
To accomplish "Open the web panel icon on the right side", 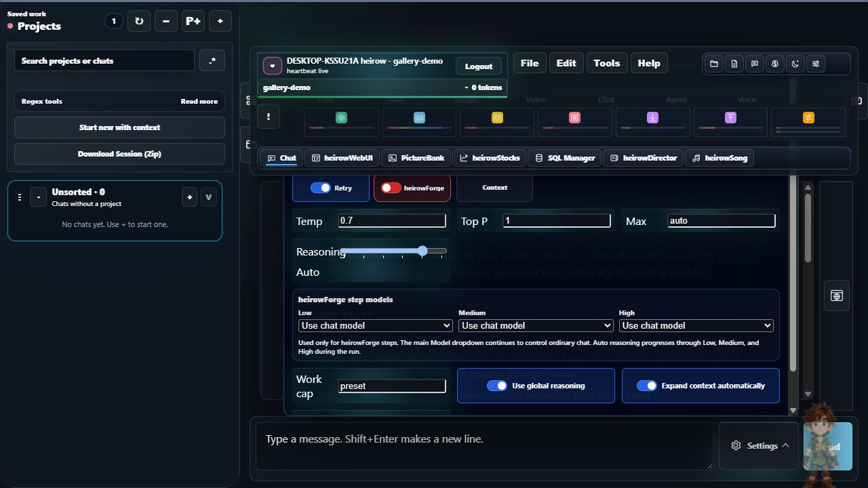I will point(837,296).
